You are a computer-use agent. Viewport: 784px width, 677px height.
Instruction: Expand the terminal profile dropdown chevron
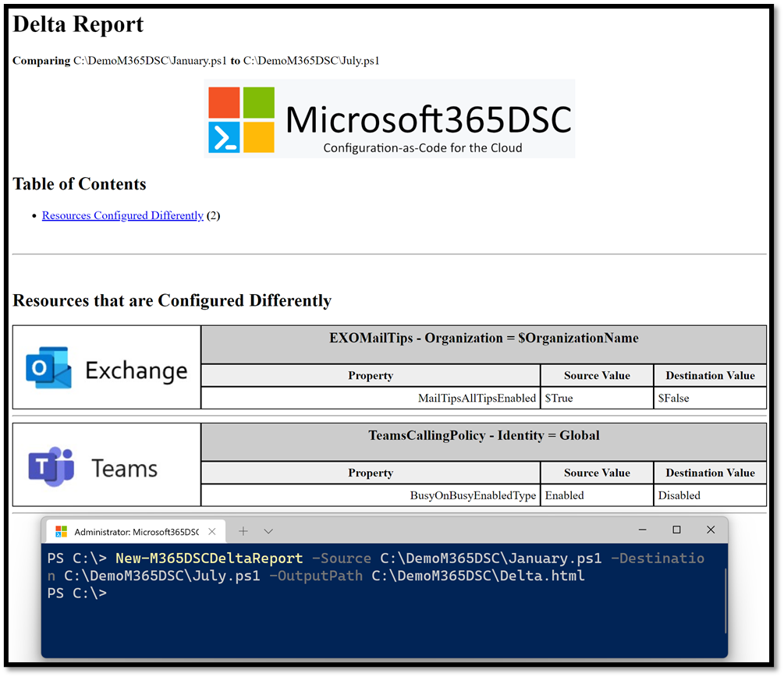click(268, 531)
